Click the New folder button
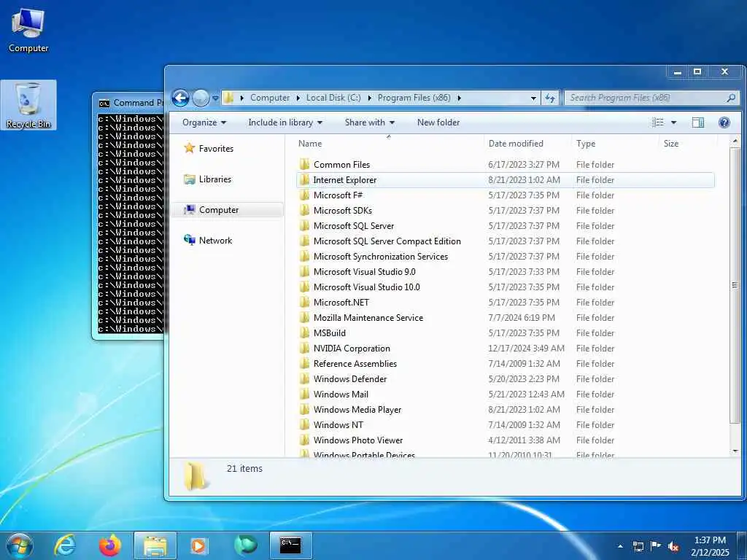This screenshot has height=560, width=747. click(x=438, y=122)
